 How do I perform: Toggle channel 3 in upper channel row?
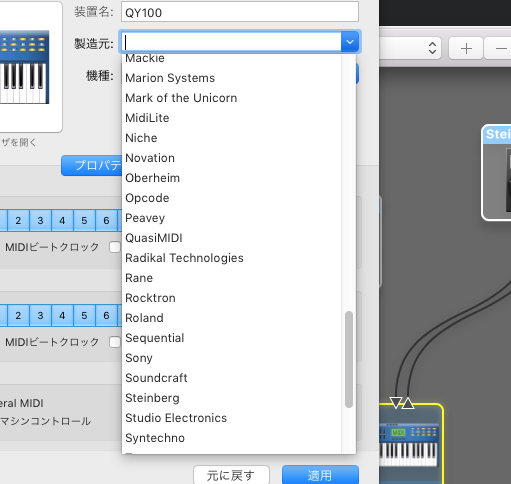click(x=40, y=220)
